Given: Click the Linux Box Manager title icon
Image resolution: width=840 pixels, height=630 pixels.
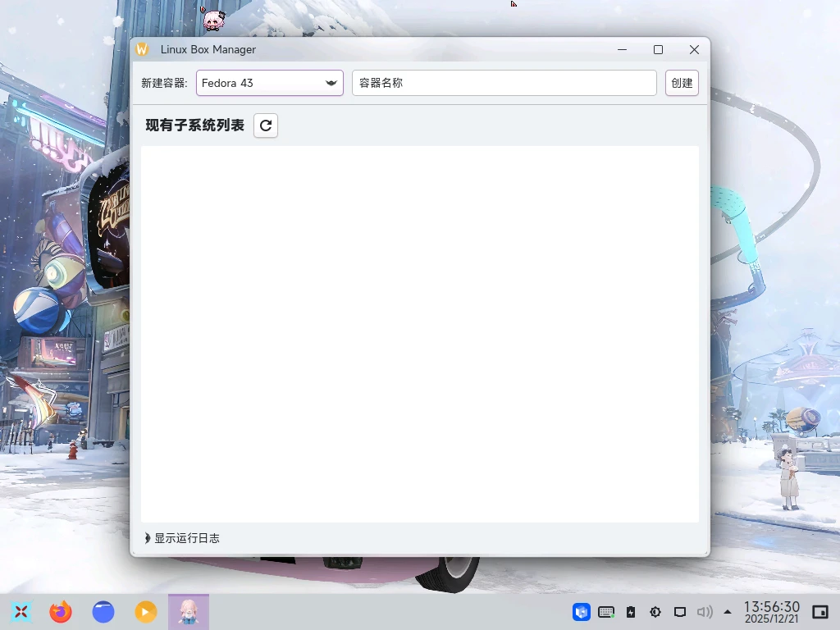Looking at the screenshot, I should tap(142, 49).
